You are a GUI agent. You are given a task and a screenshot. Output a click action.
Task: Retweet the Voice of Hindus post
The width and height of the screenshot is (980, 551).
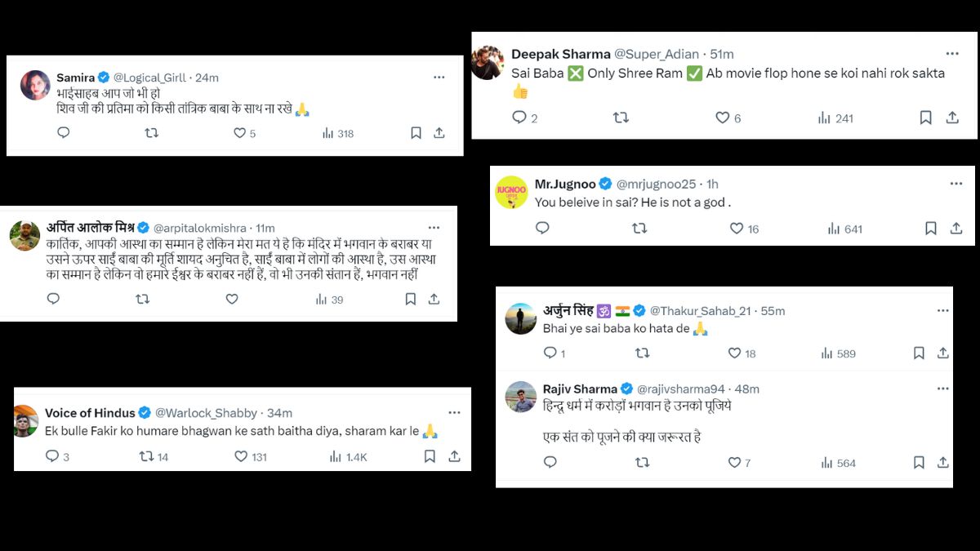[147, 456]
